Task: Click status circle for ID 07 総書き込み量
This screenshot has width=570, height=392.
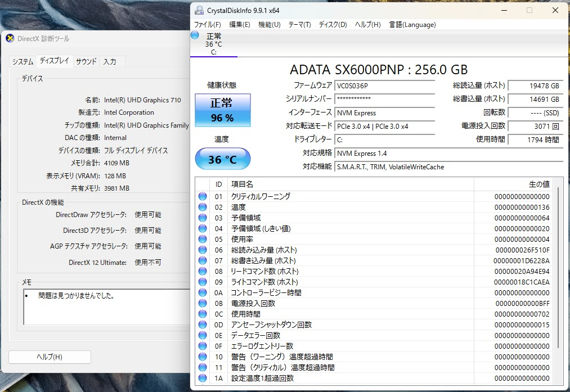Action: [x=203, y=260]
